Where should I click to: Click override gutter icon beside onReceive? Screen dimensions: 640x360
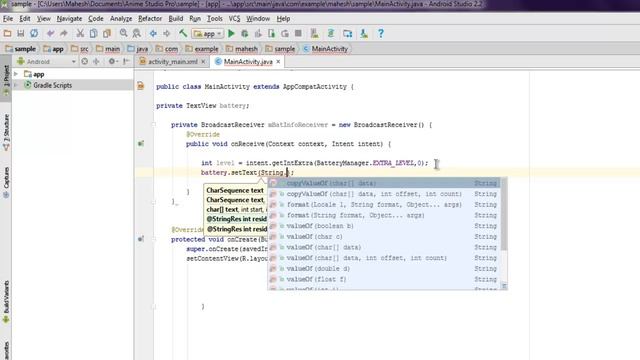(x=141, y=144)
